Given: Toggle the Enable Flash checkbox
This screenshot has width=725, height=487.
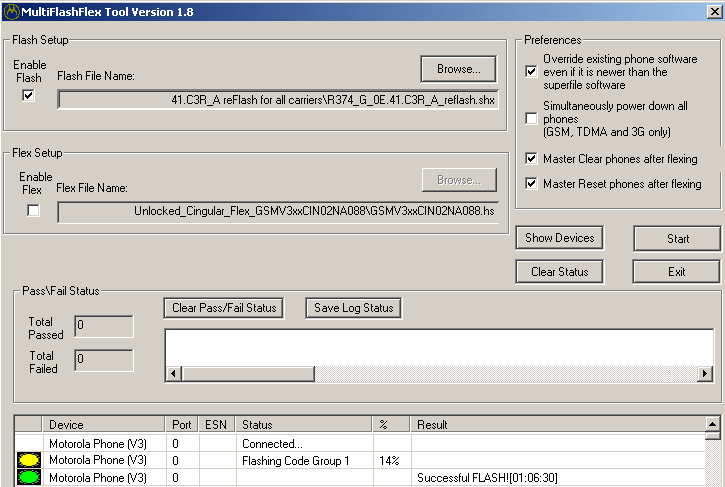Looking at the screenshot, I should 28,95.
